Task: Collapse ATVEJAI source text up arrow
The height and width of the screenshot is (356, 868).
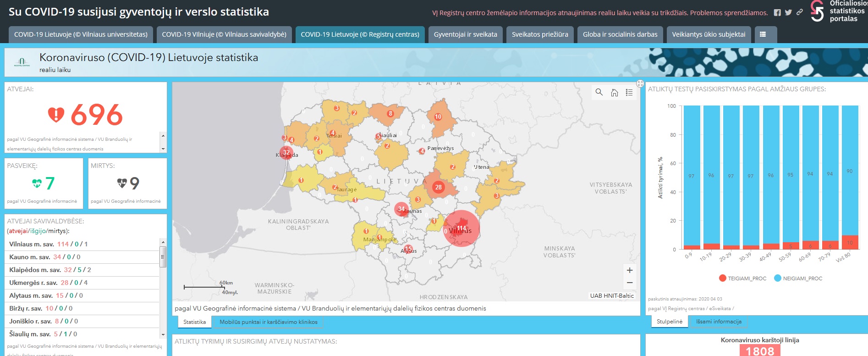Action: pos(163,136)
